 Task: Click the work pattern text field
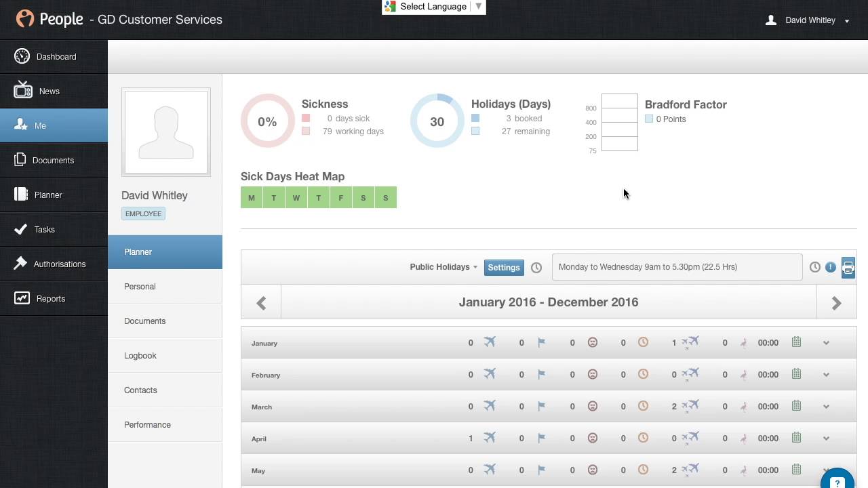(x=677, y=267)
